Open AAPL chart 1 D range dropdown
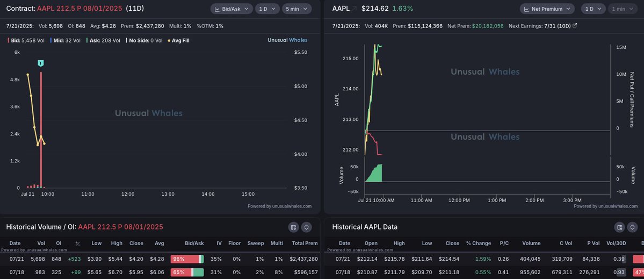The height and width of the screenshot is (279, 644). pos(594,9)
